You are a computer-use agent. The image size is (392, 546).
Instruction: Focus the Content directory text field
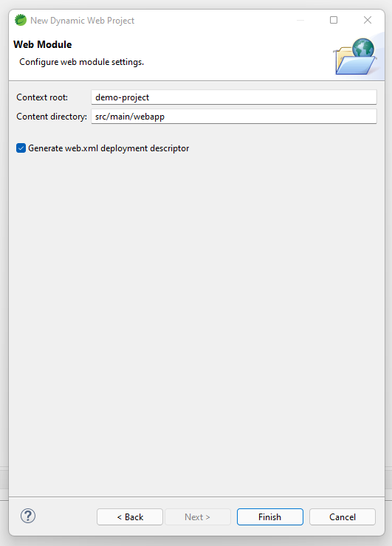pos(234,117)
